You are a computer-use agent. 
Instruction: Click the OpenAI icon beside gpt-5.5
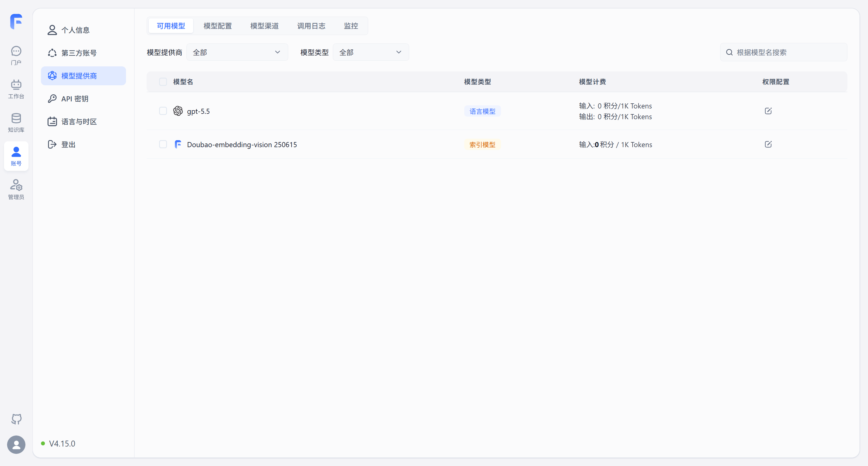(178, 111)
